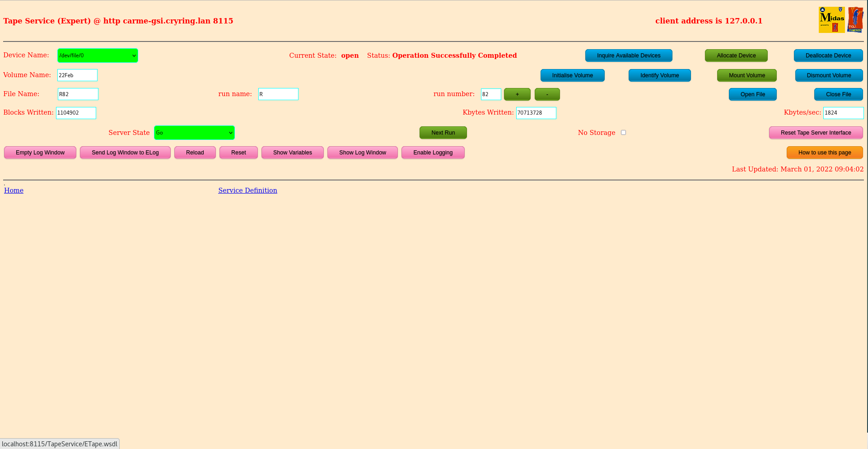Image resolution: width=868 pixels, height=449 pixels.
Task: Decrement run number with the minus button
Action: (x=547, y=94)
